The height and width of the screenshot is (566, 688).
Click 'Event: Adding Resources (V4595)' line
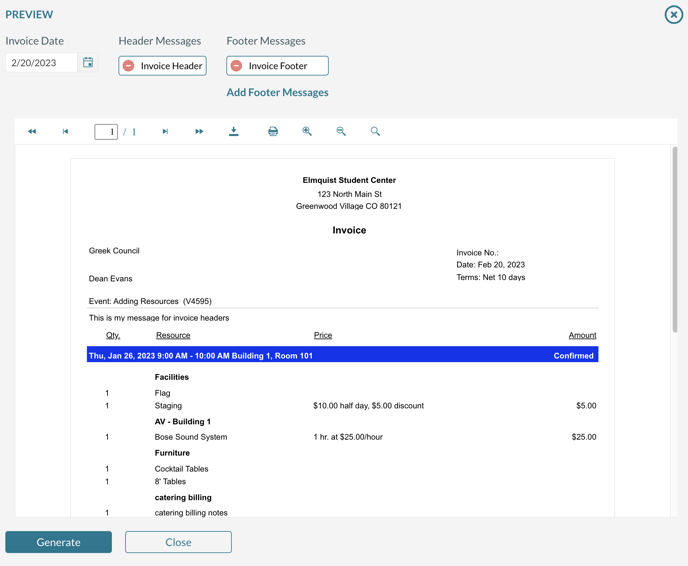[x=150, y=301]
